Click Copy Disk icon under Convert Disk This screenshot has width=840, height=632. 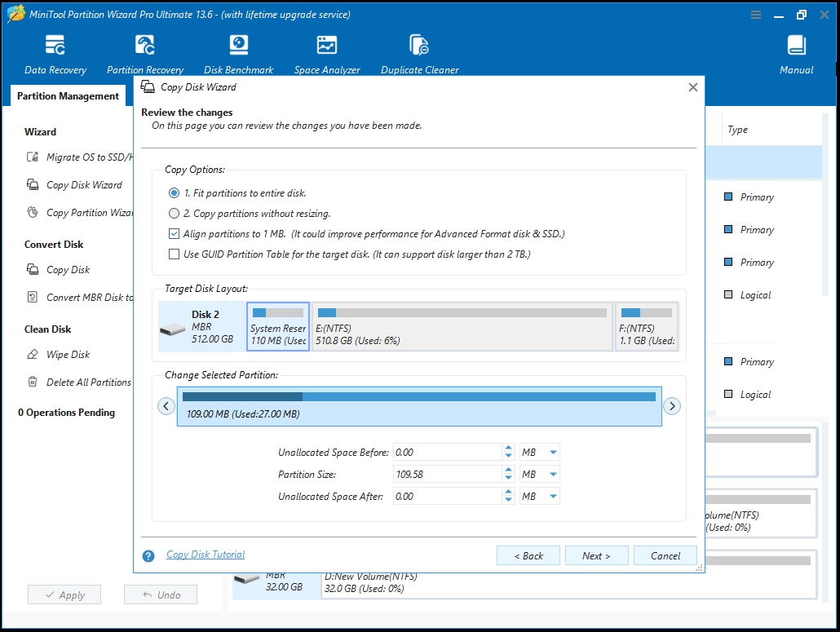coord(33,269)
